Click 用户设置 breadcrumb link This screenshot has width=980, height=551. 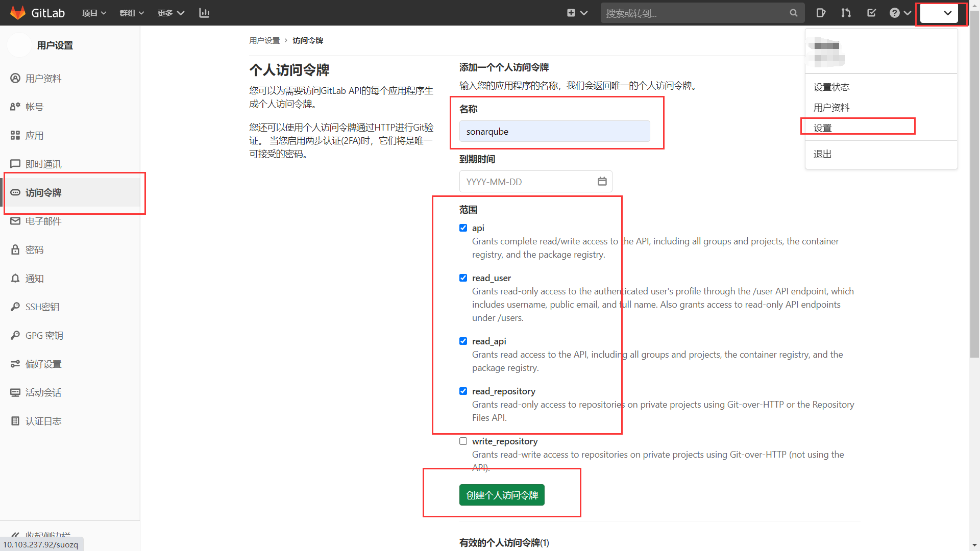(x=264, y=40)
